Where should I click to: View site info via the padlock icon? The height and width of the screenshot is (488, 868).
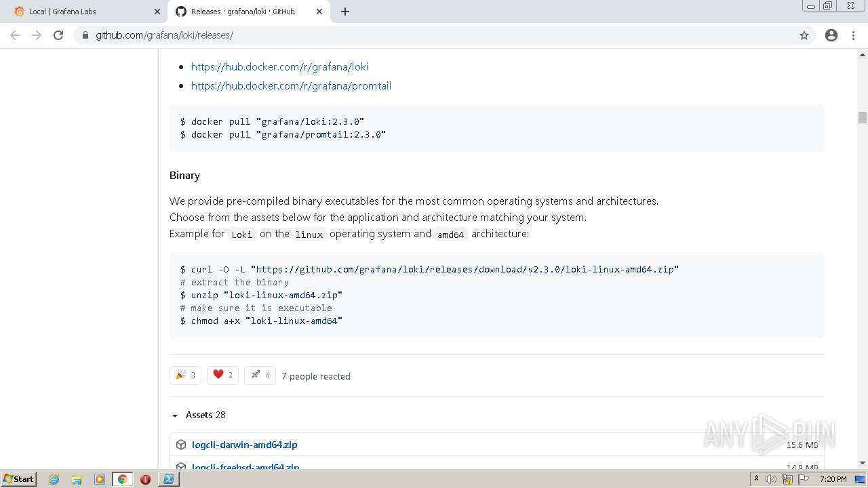point(85,35)
